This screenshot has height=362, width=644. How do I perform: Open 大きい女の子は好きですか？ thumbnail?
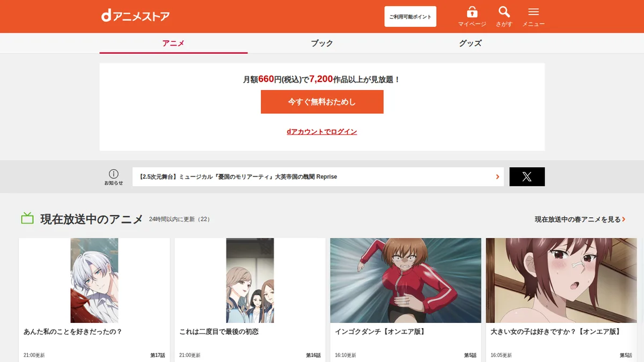(561, 280)
